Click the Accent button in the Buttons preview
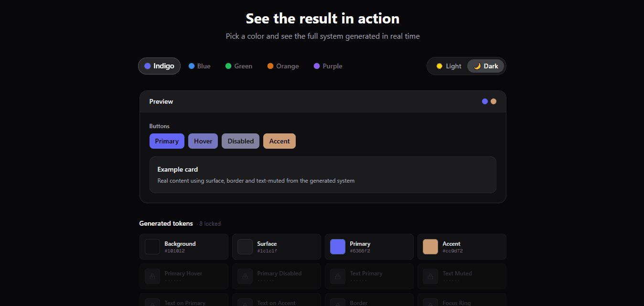This screenshot has width=644, height=306. [x=279, y=141]
